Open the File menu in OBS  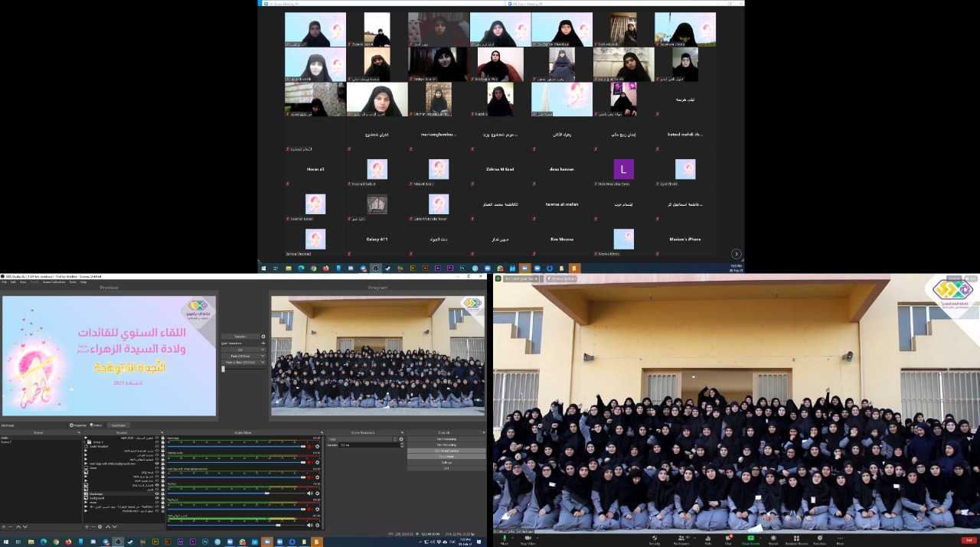click(x=3, y=282)
